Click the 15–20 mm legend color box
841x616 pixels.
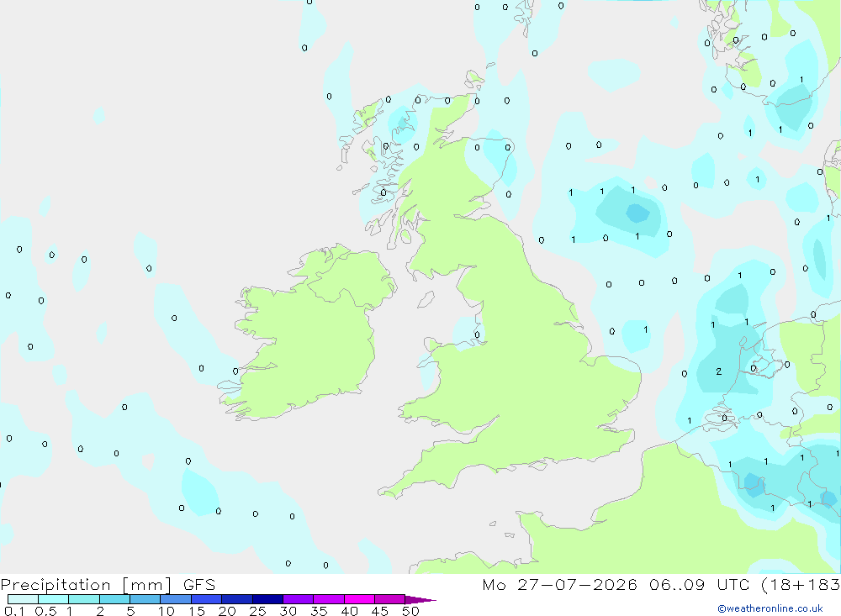207,599
